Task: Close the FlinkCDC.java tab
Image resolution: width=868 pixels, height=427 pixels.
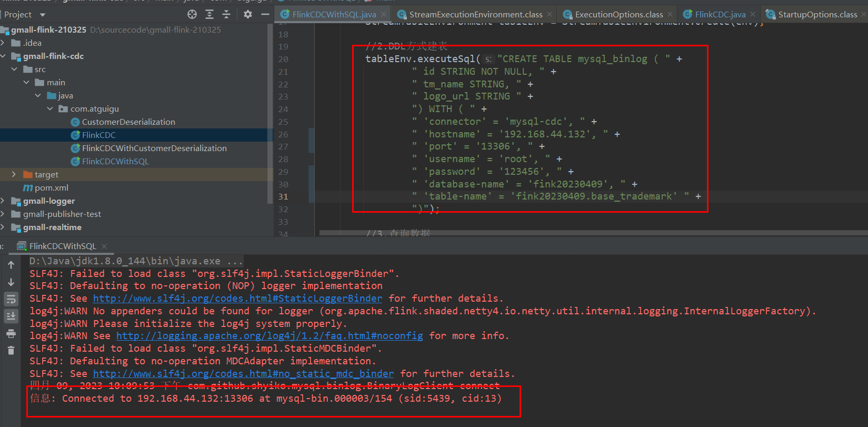Action: 753,14
